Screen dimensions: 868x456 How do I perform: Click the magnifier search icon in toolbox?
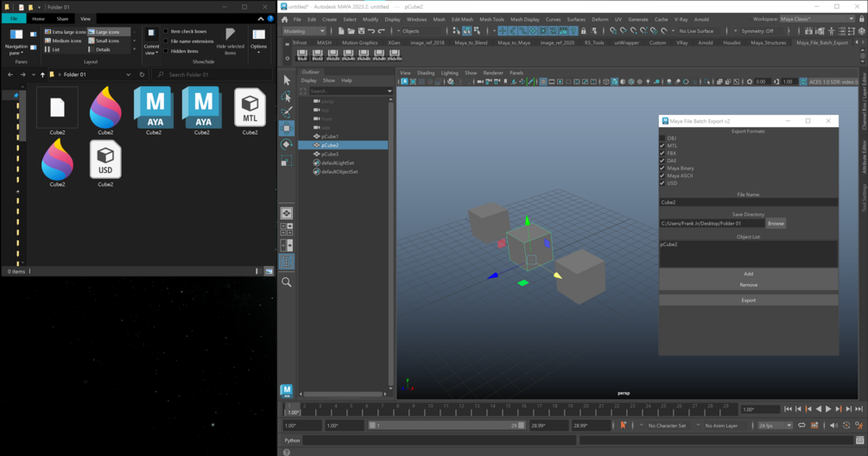point(286,282)
